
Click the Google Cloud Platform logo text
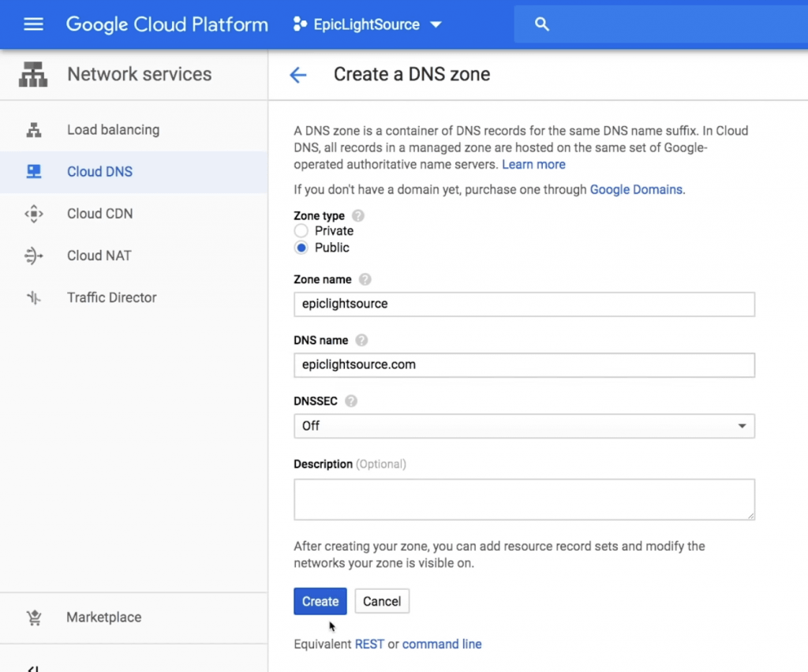pyautogui.click(x=167, y=24)
